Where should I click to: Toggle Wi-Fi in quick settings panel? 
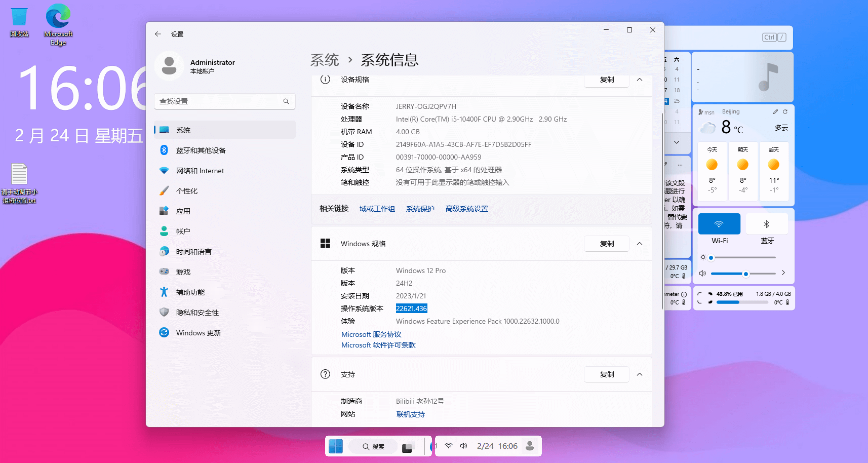click(x=719, y=224)
